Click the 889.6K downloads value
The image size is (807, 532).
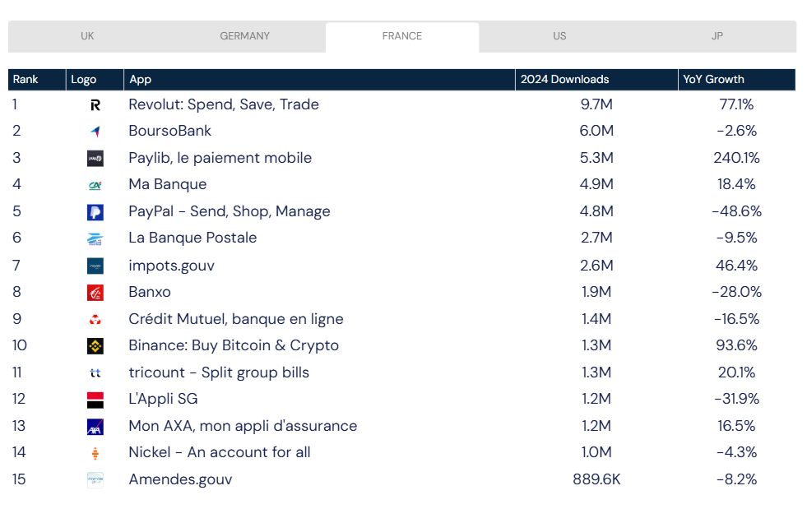596,479
